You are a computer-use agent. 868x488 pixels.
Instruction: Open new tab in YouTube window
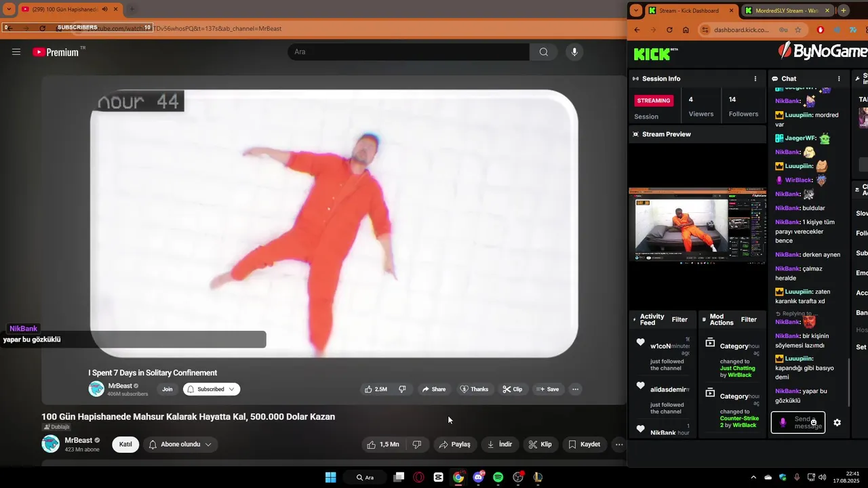point(132,9)
